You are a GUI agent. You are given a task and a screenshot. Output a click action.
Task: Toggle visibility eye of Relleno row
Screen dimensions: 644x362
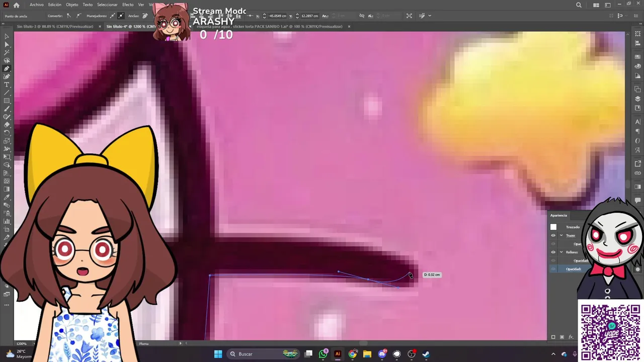pyautogui.click(x=553, y=252)
